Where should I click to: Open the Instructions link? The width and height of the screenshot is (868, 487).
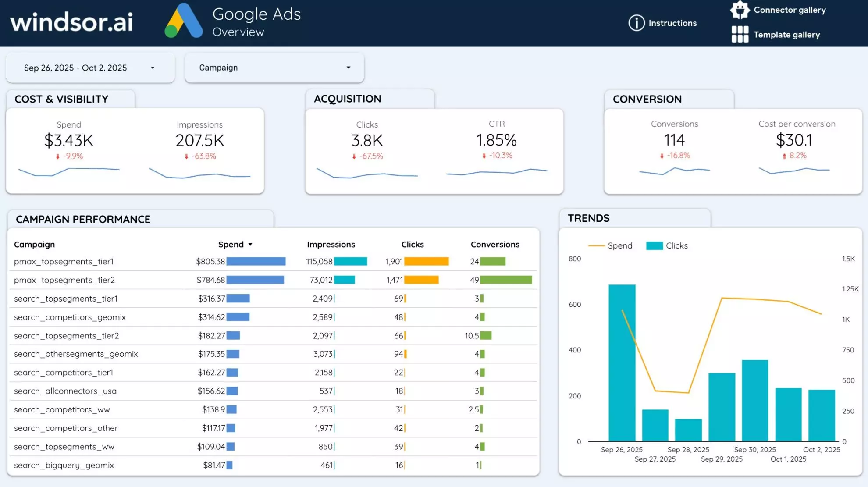pyautogui.click(x=673, y=23)
